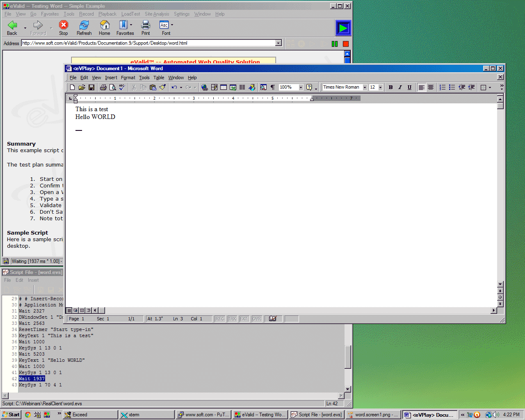Toggle Bold formatting in Word
The height and width of the screenshot is (420, 525).
tap(391, 87)
